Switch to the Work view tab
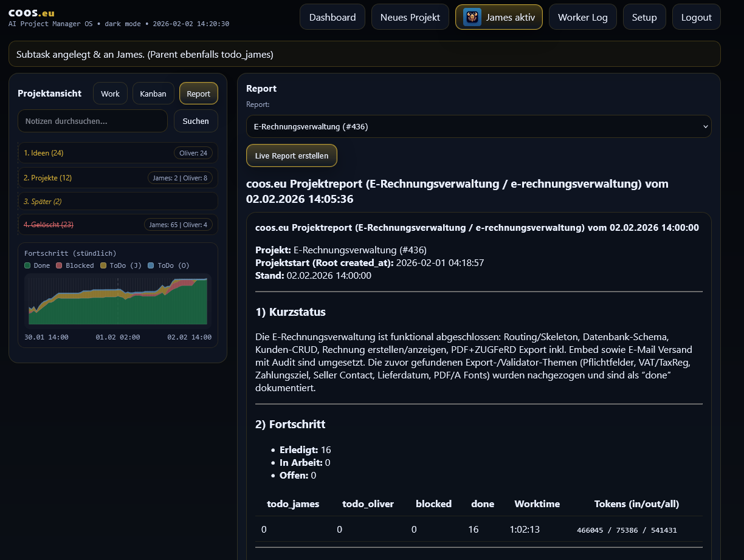This screenshot has width=744, height=560. click(x=110, y=94)
